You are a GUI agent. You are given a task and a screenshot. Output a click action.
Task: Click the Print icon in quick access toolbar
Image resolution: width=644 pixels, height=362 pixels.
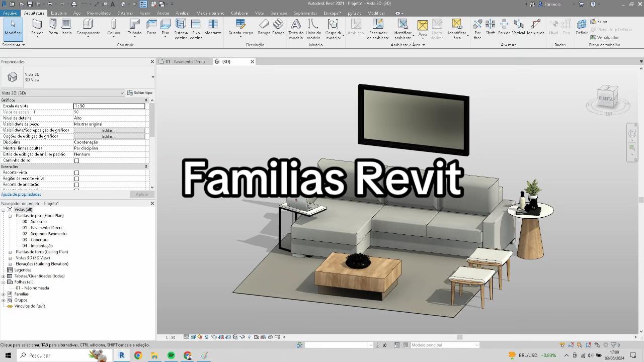[74, 4]
